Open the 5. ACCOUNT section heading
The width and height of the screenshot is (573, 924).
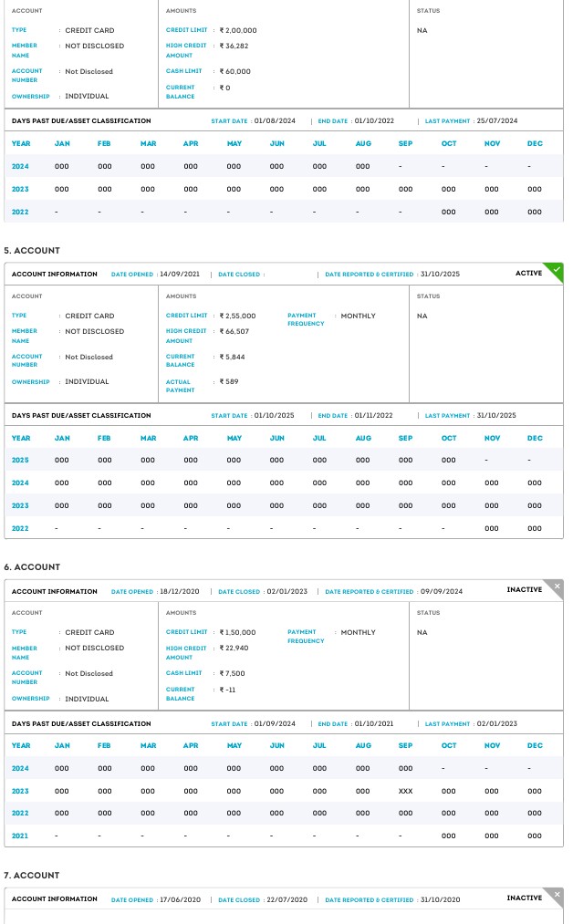[32, 250]
